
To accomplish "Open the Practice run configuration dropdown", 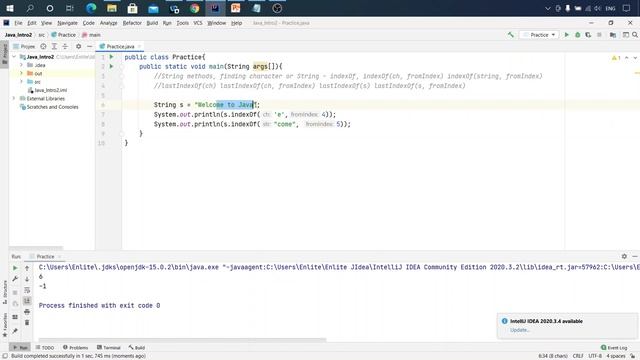I will point(539,35).
